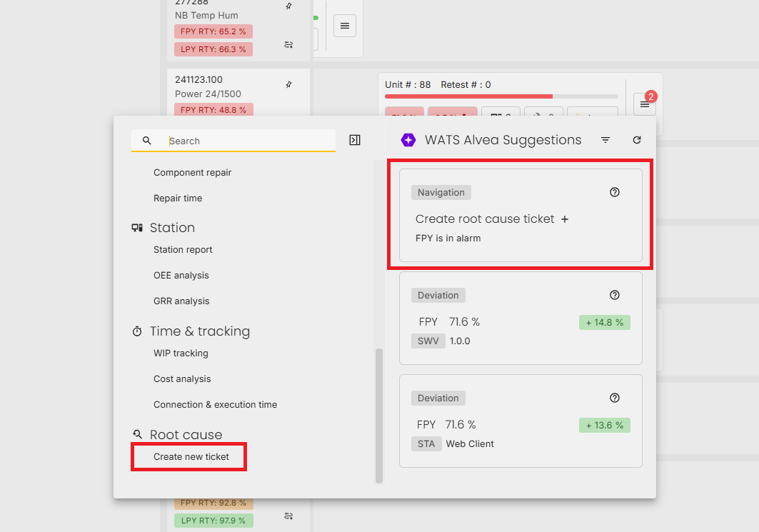Open Component repair menu entry

click(x=192, y=172)
